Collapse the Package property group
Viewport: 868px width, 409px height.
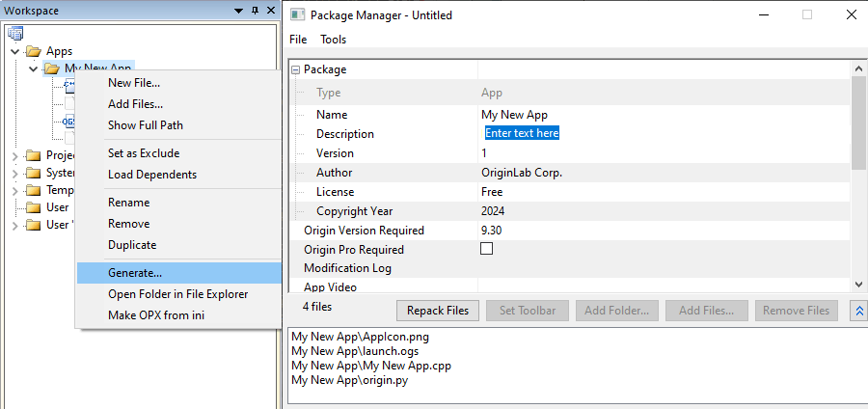point(296,69)
